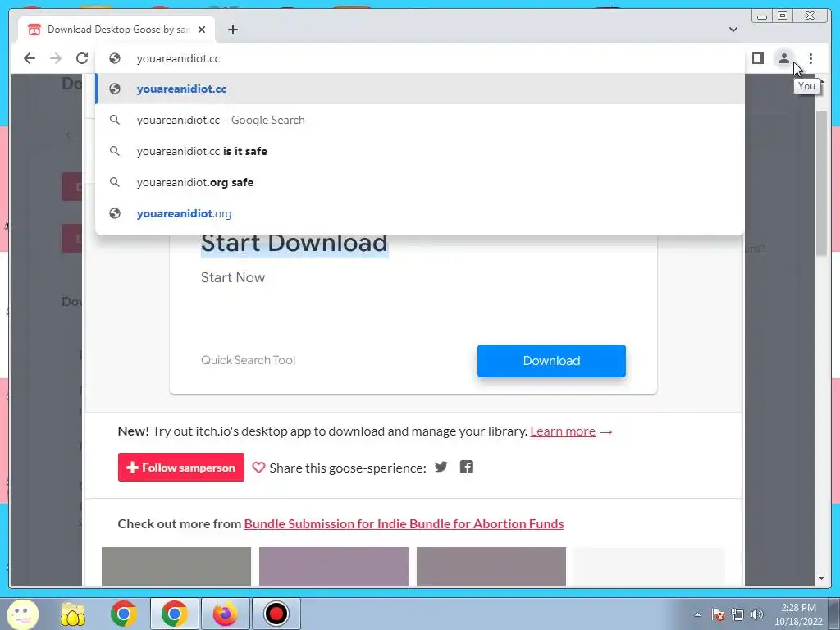The width and height of the screenshot is (840, 630).
Task: Click the 'Quick Search Tool' label
Action: [x=248, y=360]
